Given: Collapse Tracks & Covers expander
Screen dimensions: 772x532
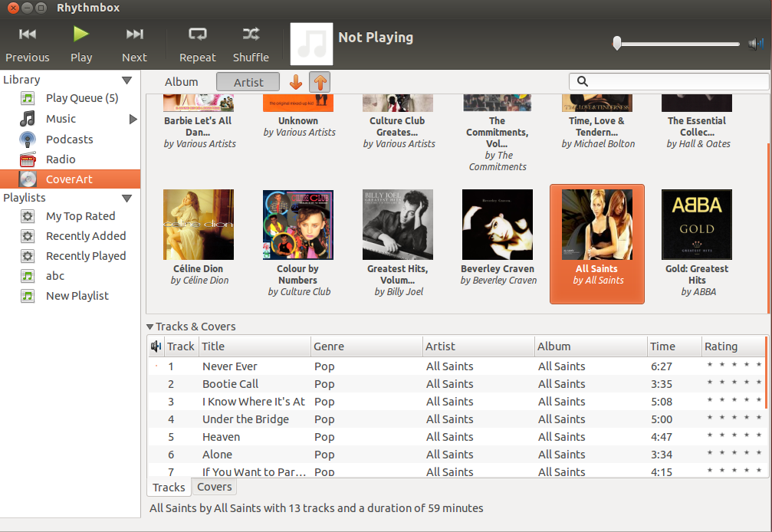Looking at the screenshot, I should (150, 327).
